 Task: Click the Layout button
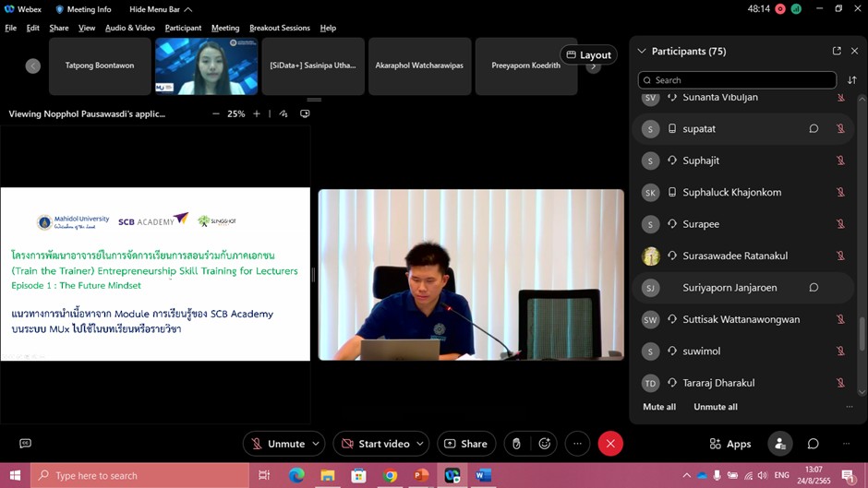coord(588,55)
